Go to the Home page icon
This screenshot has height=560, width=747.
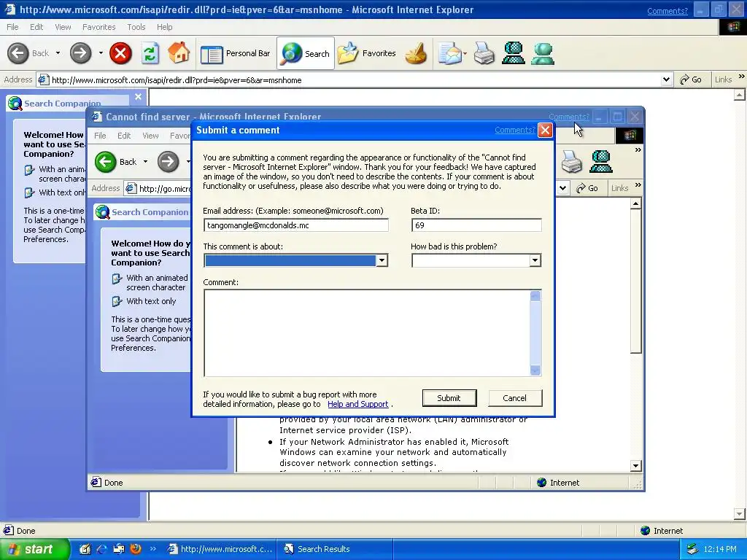(179, 52)
